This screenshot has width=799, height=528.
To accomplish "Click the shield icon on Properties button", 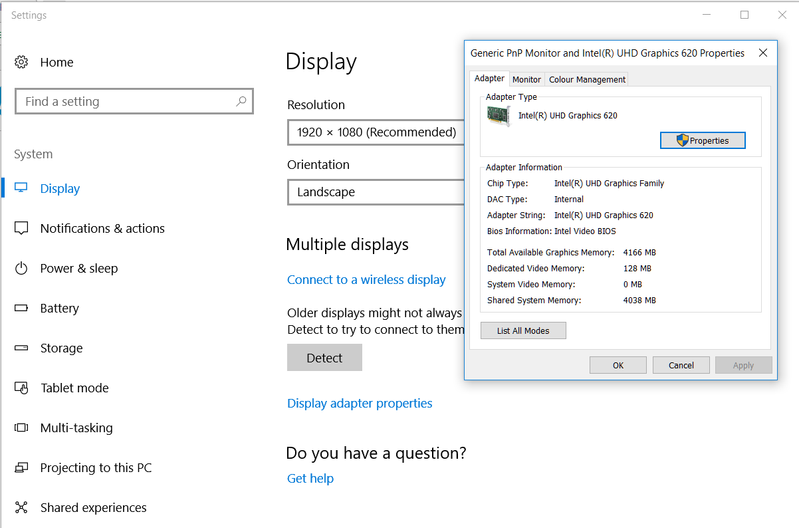I will coord(682,140).
